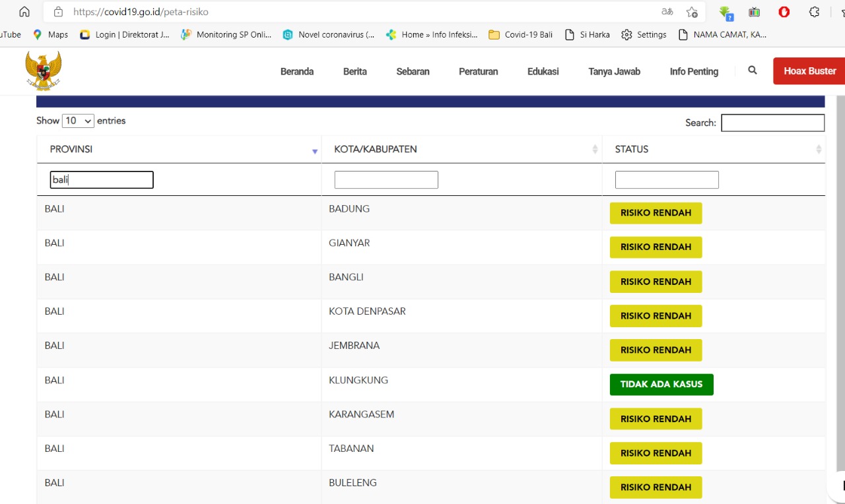
Task: Open the read aloud/translate icon in address bar
Action: tap(667, 12)
